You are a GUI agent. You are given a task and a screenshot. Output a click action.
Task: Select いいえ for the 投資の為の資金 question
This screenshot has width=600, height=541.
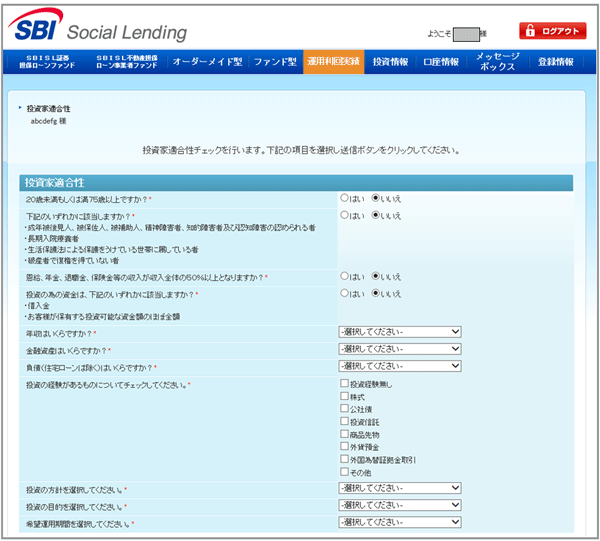(x=375, y=293)
